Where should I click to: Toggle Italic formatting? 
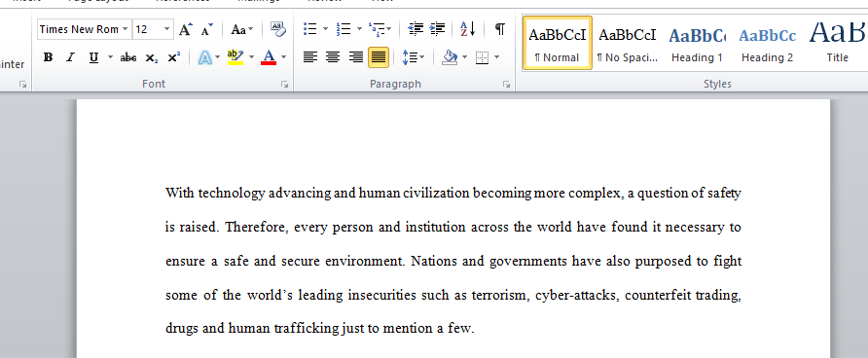tap(70, 57)
